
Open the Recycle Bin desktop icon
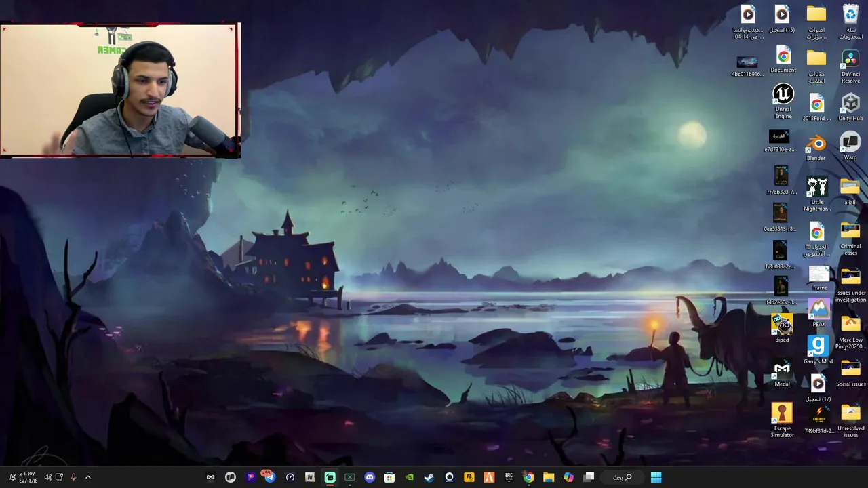point(850,22)
